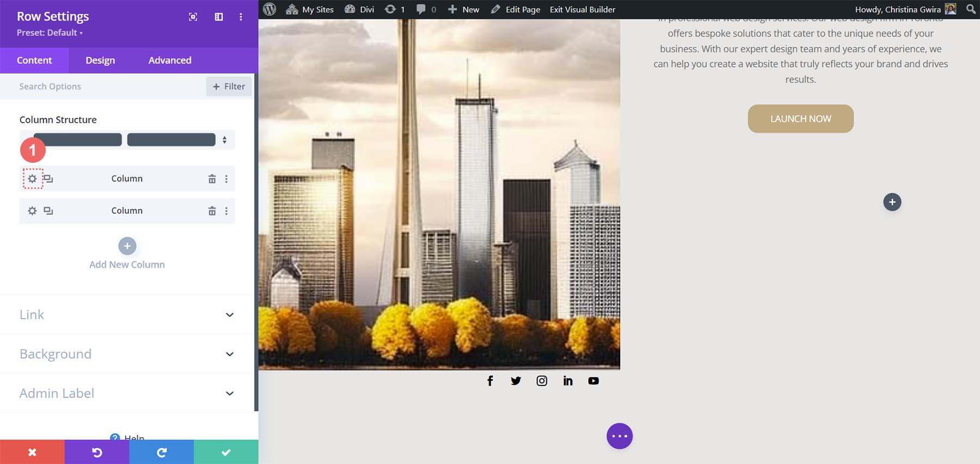
Task: Change column structure layout selector
Action: click(127, 140)
